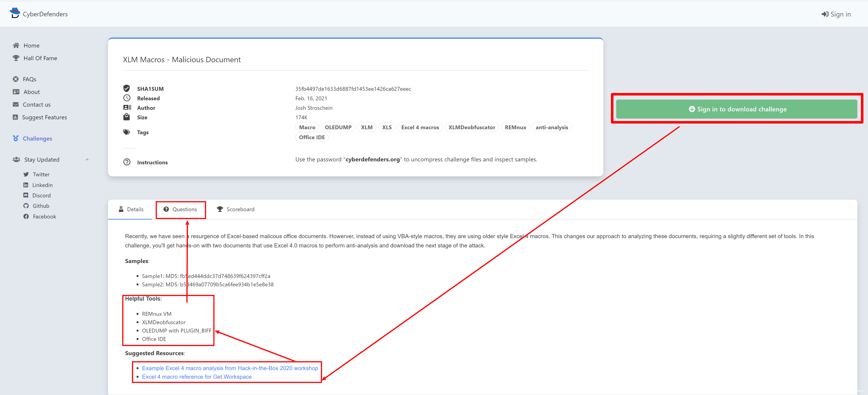Open Suggest Features in sidebar
The image size is (868, 395).
tap(44, 117)
